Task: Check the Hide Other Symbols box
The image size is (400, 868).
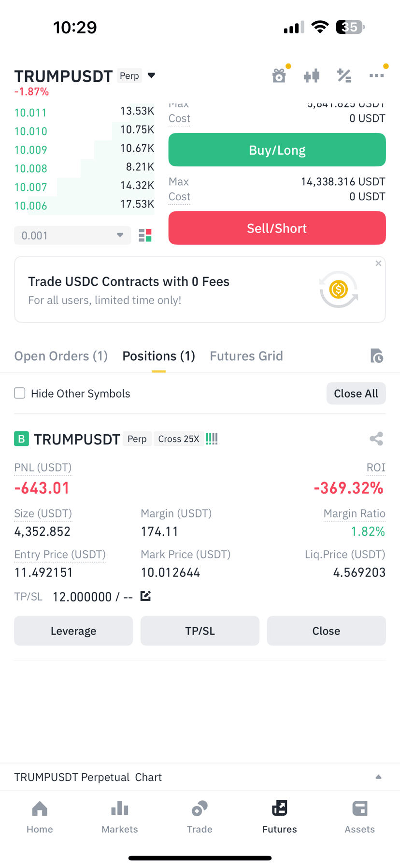Action: 20,393
